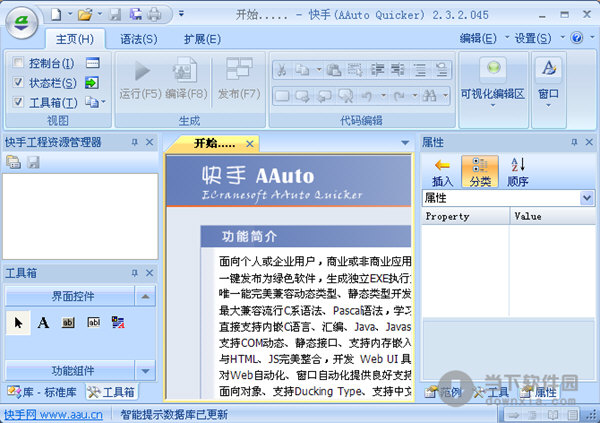Select the static text A control in 工具箱

(x=43, y=323)
